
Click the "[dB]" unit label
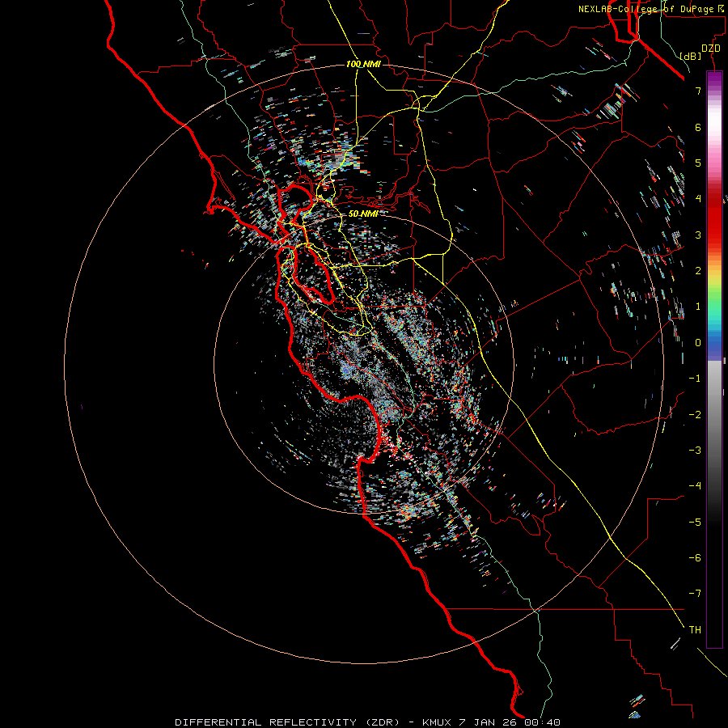coord(690,56)
